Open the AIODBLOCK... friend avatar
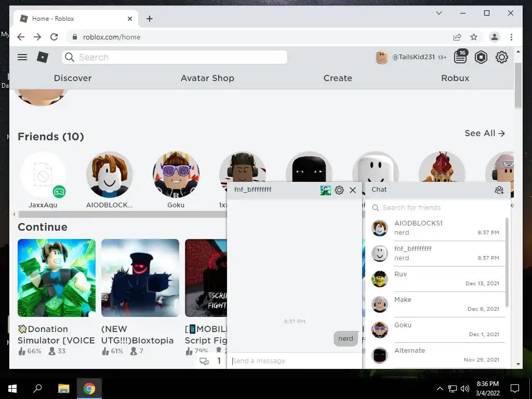 (109, 175)
